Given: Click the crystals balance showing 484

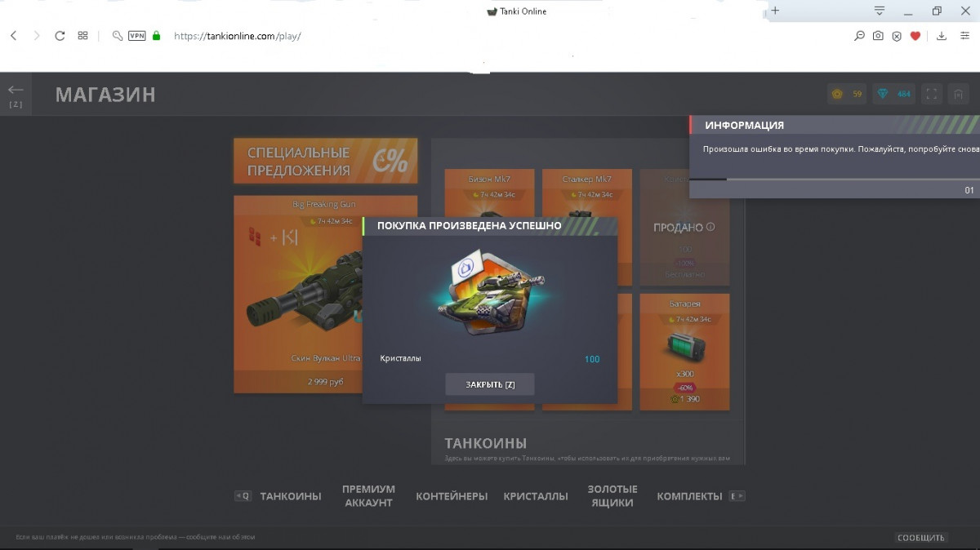Looking at the screenshot, I should (x=893, y=94).
